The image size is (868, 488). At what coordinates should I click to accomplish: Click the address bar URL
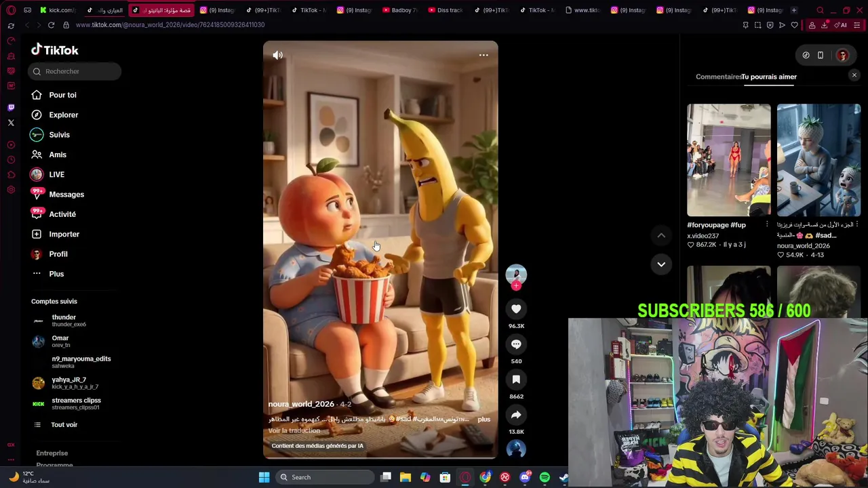point(170,25)
